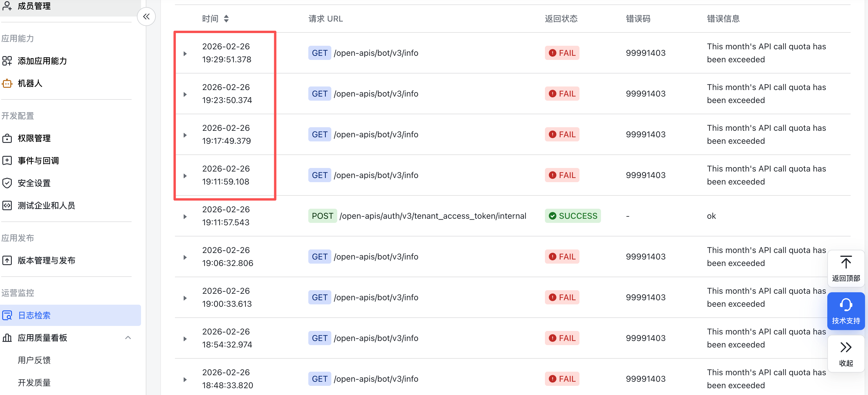
Task: Open 开发质量 submenu item
Action: click(34, 383)
